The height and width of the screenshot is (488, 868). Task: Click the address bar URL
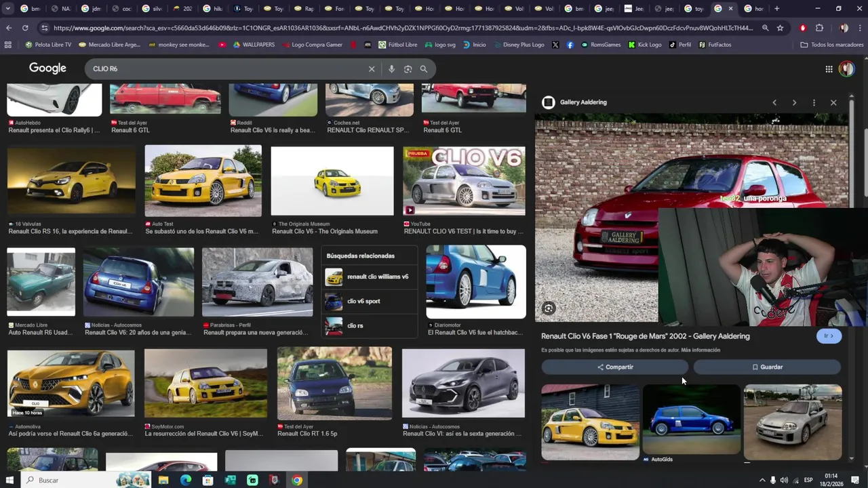[x=403, y=28]
